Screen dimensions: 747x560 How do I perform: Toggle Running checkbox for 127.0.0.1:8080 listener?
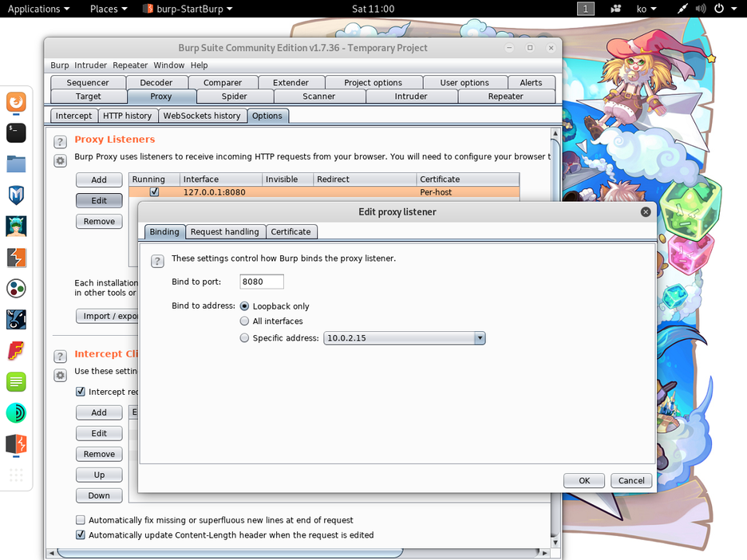coord(154,192)
